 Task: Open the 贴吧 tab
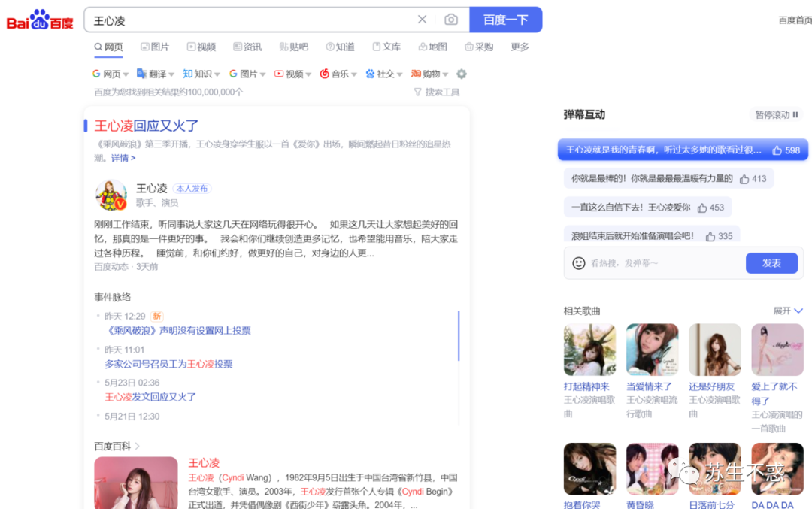pos(294,47)
